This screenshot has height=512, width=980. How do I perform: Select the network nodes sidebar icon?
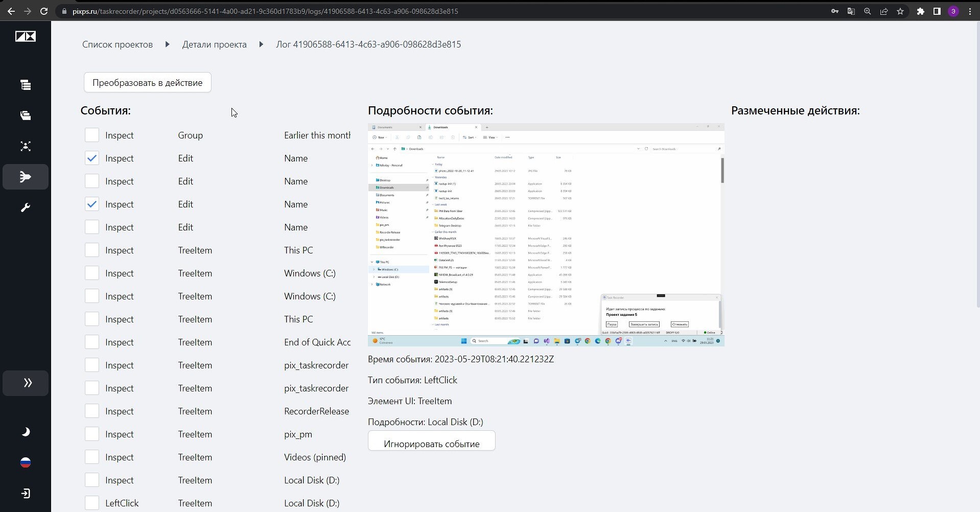26,146
